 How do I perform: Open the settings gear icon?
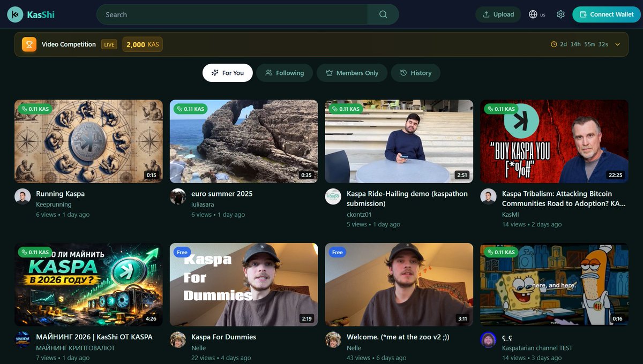click(x=560, y=14)
